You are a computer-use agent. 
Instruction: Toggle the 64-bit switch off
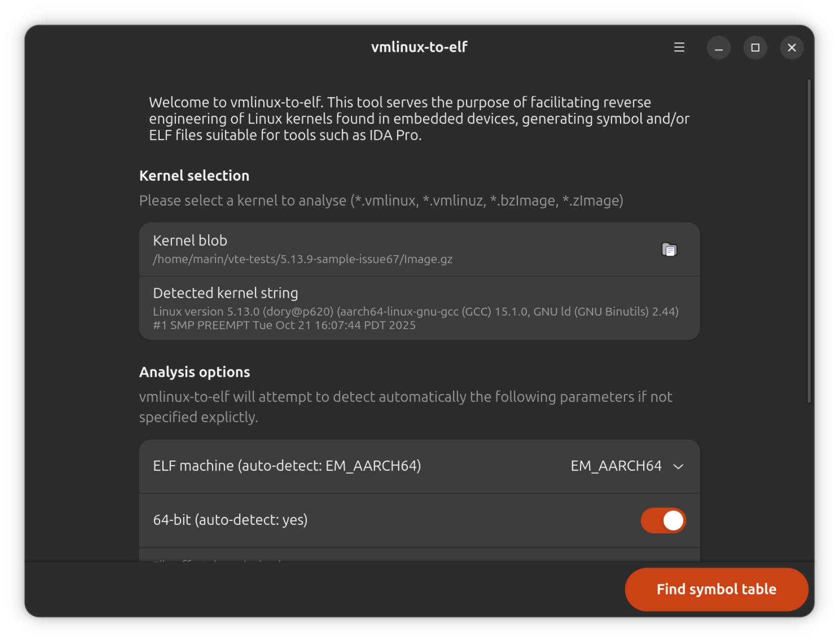pyautogui.click(x=663, y=520)
